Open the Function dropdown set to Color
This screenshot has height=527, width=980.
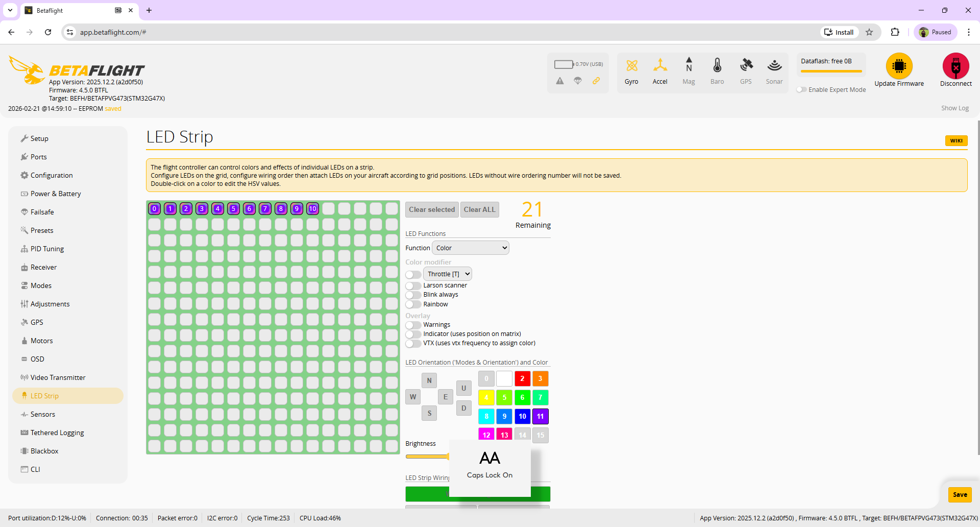point(470,248)
